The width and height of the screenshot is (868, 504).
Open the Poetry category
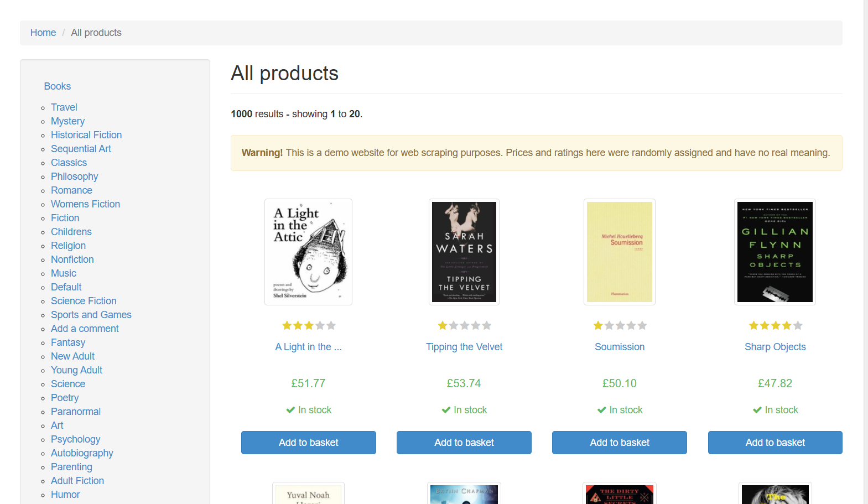tap(65, 398)
